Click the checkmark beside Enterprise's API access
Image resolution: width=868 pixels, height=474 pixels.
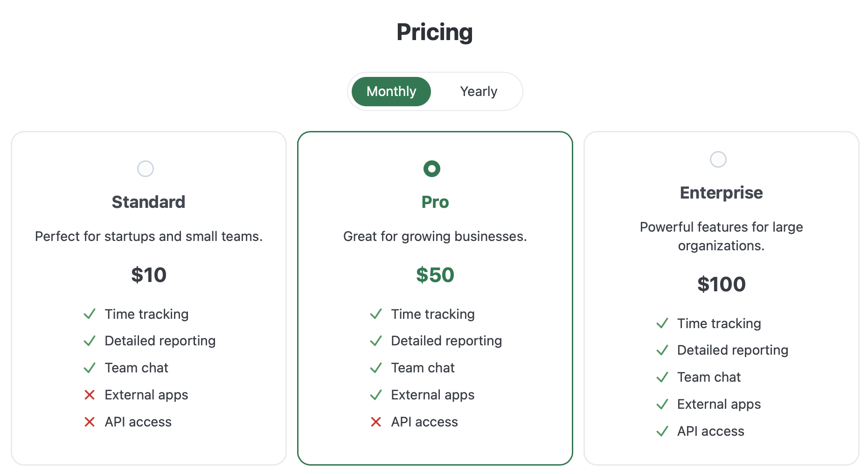point(662,431)
